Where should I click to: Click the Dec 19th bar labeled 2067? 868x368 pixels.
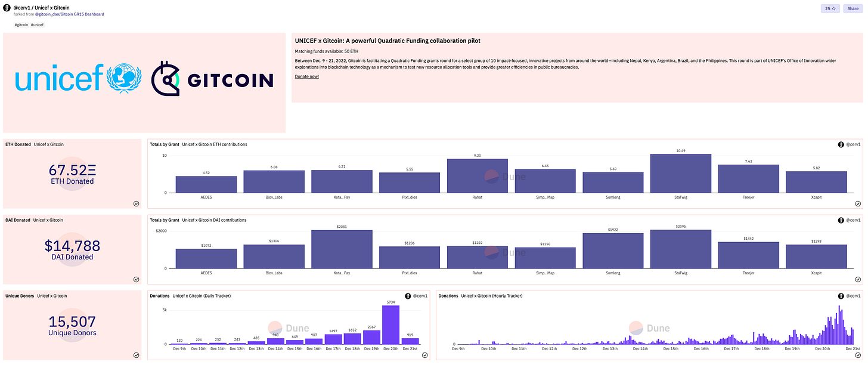[371, 338]
